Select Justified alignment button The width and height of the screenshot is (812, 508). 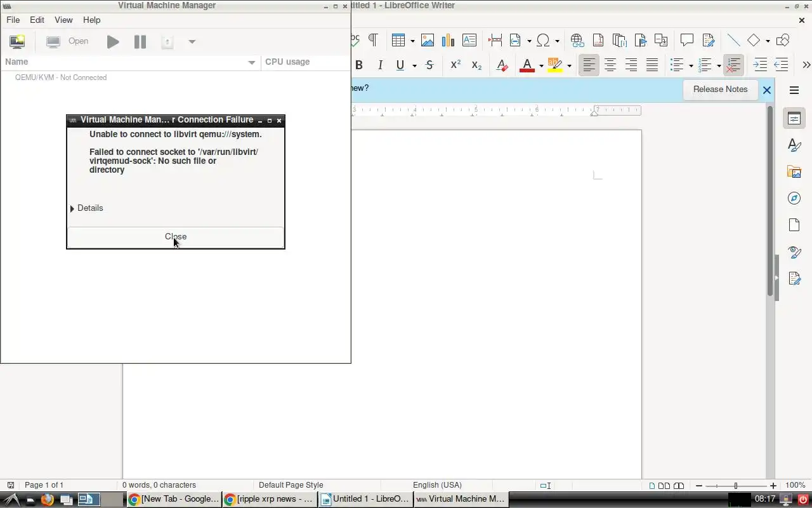pos(652,65)
